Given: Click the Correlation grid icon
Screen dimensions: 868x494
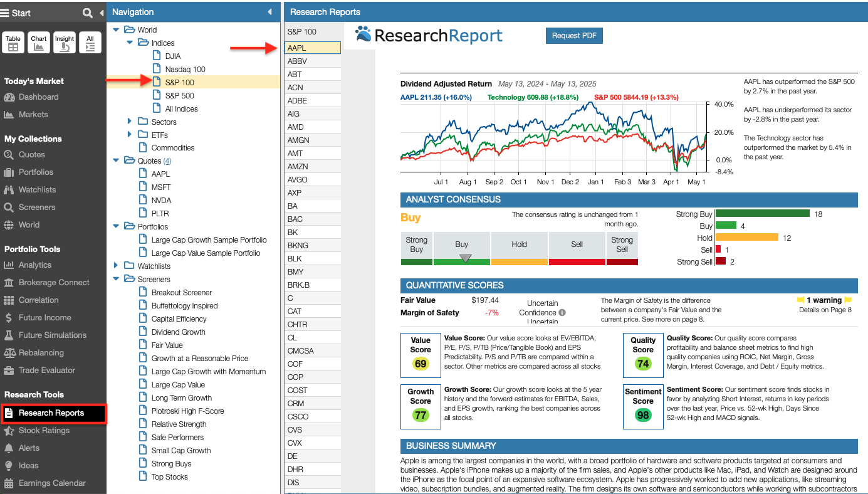Looking at the screenshot, I should [x=9, y=300].
